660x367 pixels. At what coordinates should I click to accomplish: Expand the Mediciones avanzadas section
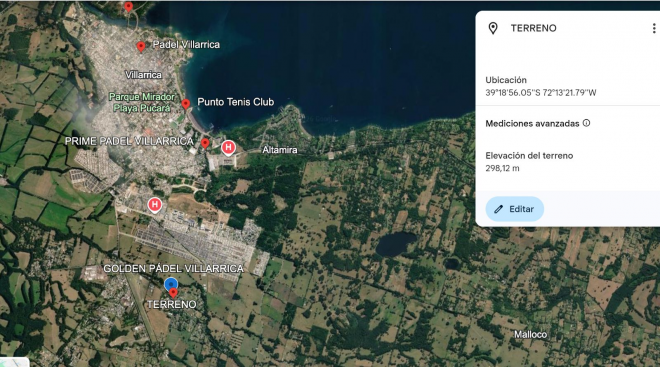(x=532, y=123)
